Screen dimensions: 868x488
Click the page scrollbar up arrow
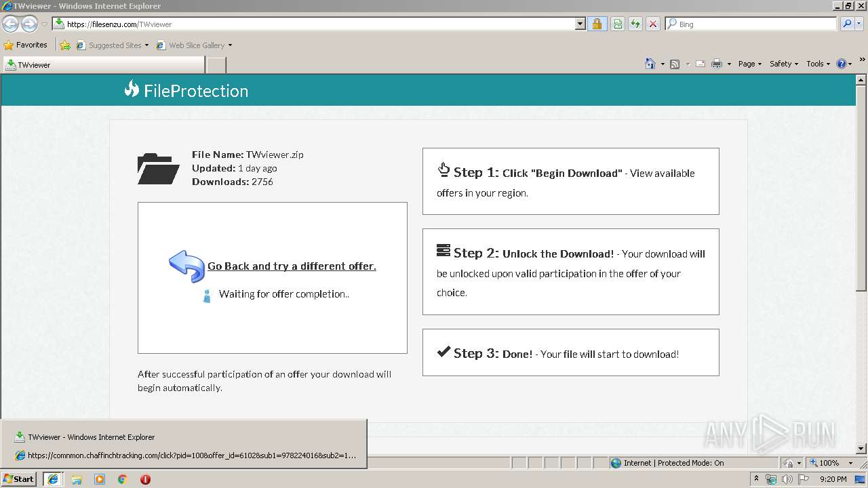[861, 81]
